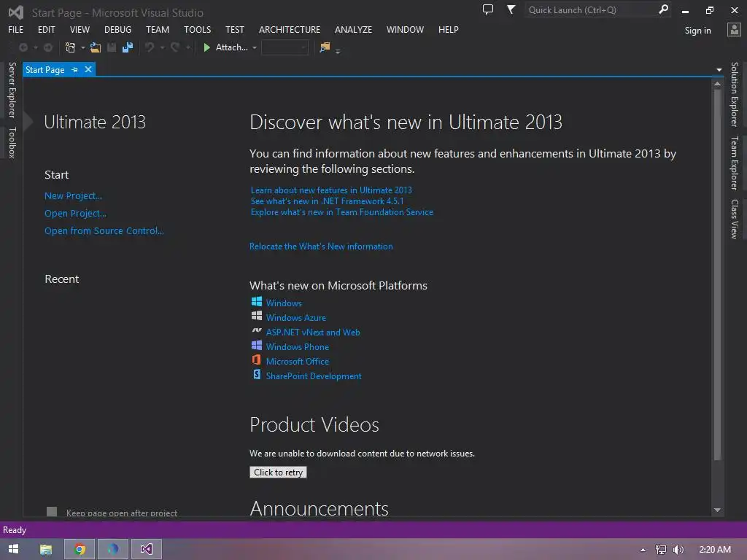This screenshot has width=747, height=560.
Task: Click the Find in Files toolbar icon
Action: click(x=325, y=47)
